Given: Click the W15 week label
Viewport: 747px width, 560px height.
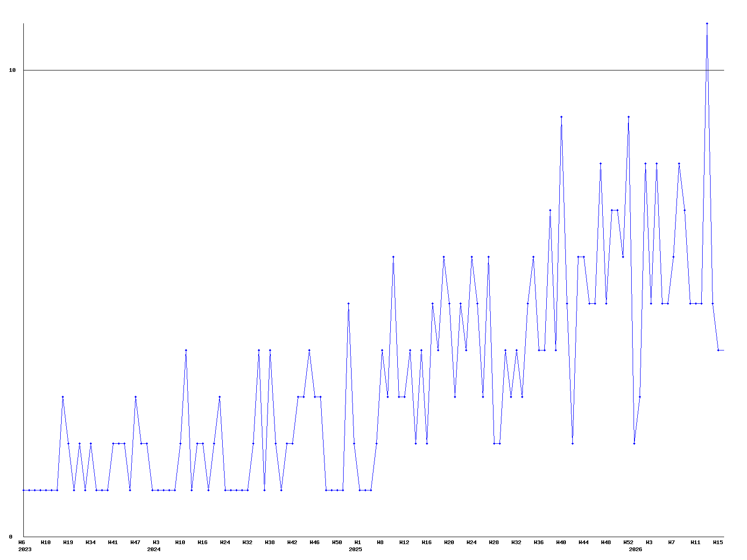Looking at the screenshot, I should pyautogui.click(x=718, y=542).
